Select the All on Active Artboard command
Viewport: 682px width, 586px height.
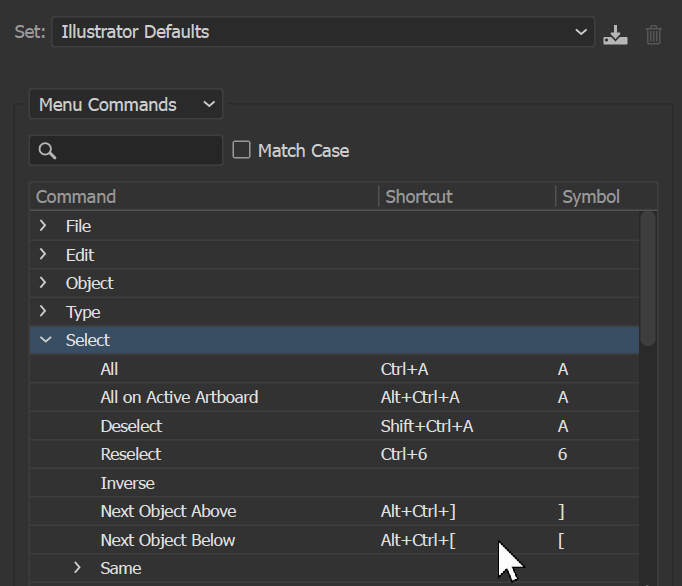point(334,397)
